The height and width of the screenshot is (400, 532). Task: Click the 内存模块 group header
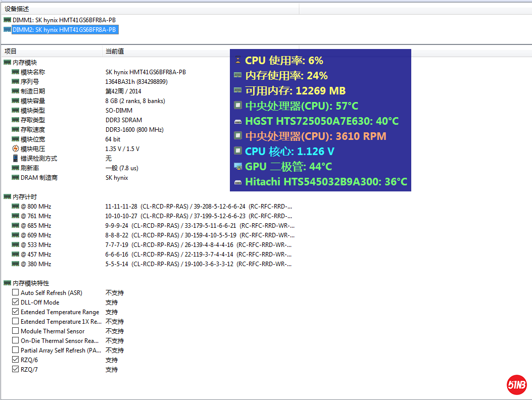point(24,63)
